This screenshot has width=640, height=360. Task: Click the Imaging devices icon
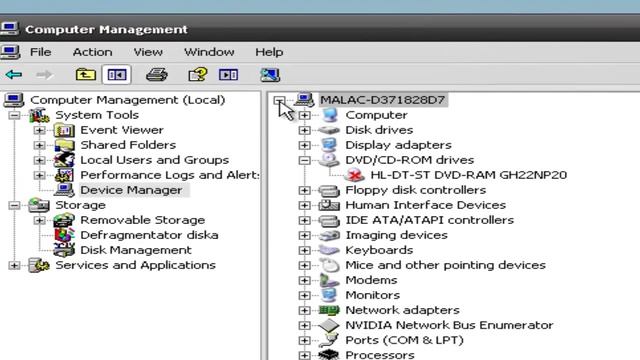click(329, 236)
